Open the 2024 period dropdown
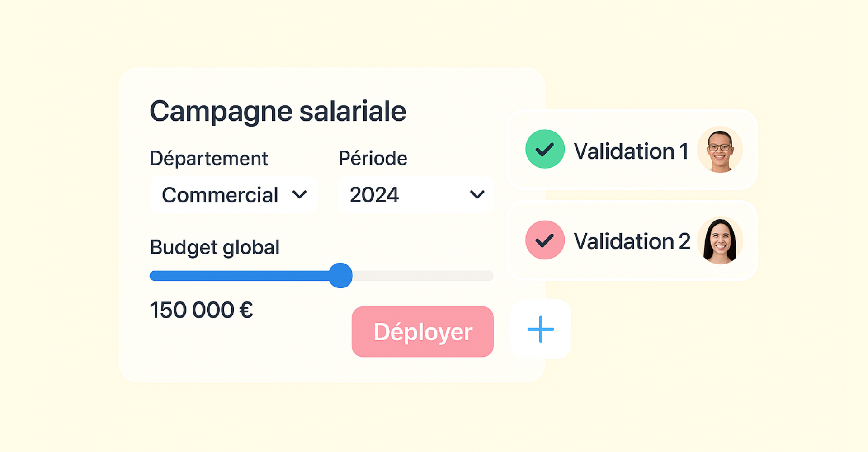868x452 pixels. (415, 195)
